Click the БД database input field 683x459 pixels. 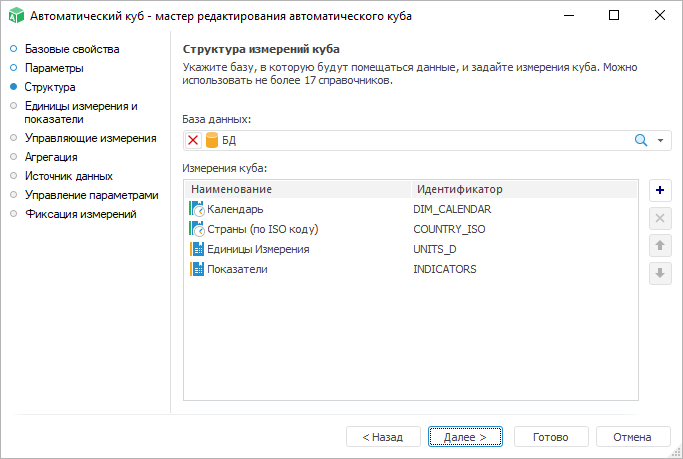(x=420, y=141)
